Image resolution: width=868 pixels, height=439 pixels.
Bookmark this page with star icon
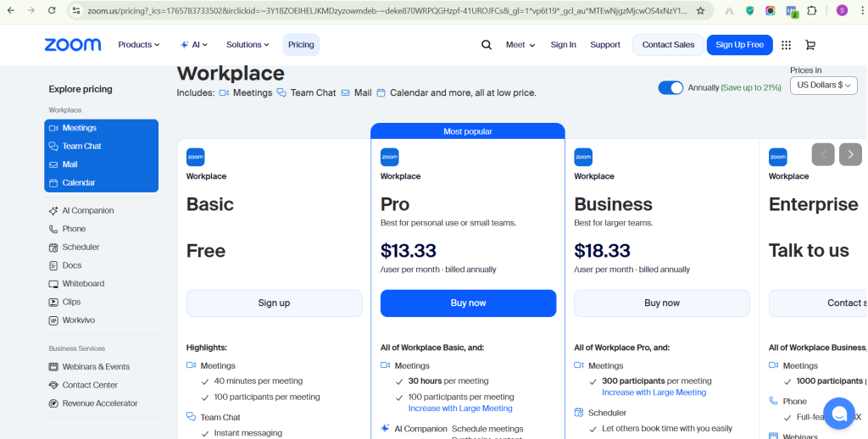pyautogui.click(x=700, y=11)
